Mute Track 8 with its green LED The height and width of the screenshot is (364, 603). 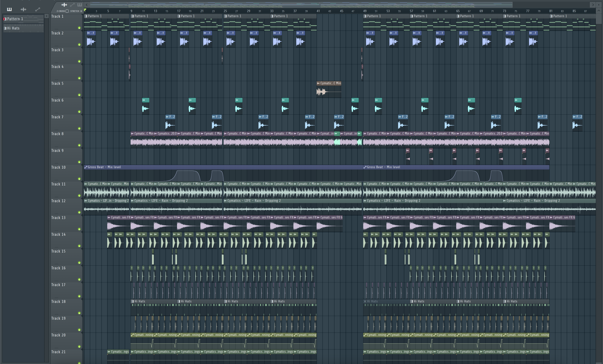coord(79,145)
